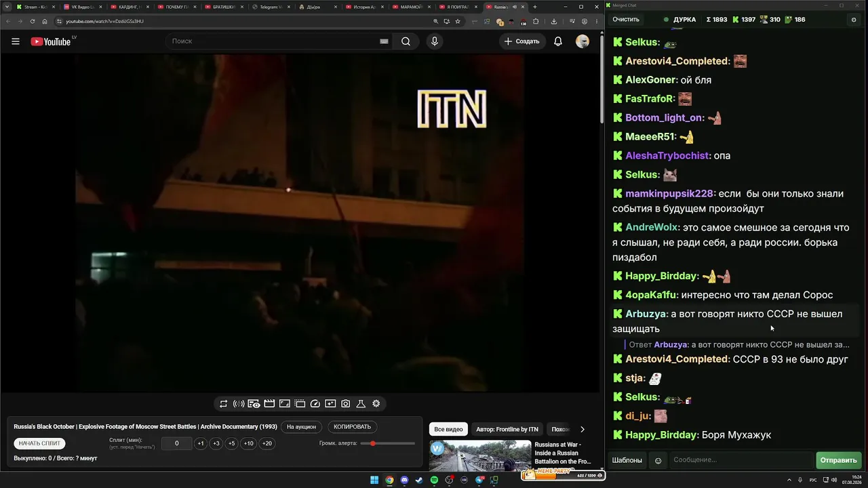Image resolution: width=868 pixels, height=488 pixels.
Task: Click the КОПИРОВАТЬ button
Action: point(353,427)
